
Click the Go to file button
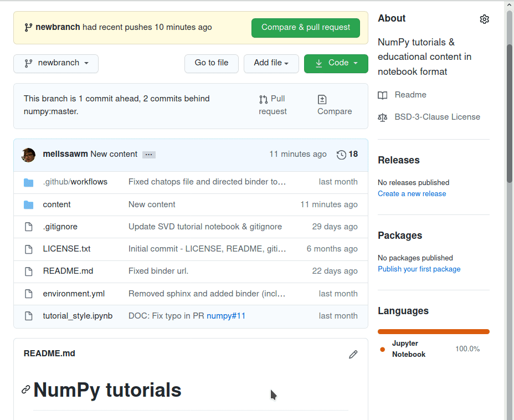[x=212, y=63]
